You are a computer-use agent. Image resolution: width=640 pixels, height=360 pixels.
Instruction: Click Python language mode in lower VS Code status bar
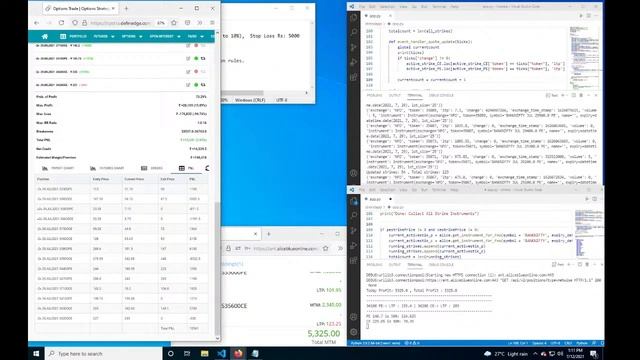[582, 343]
